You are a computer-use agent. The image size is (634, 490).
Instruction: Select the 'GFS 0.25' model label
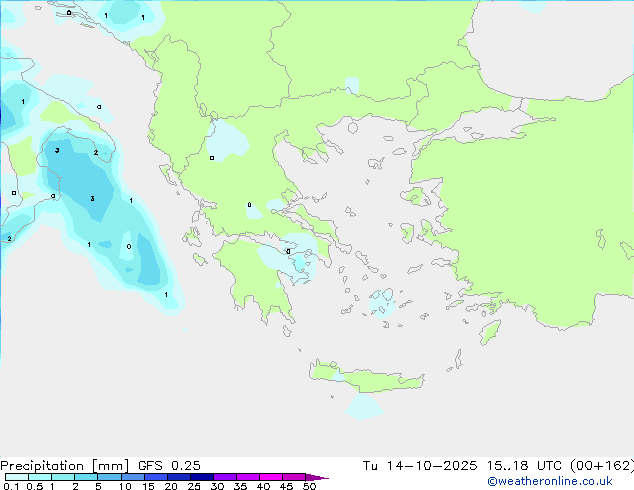(x=169, y=466)
